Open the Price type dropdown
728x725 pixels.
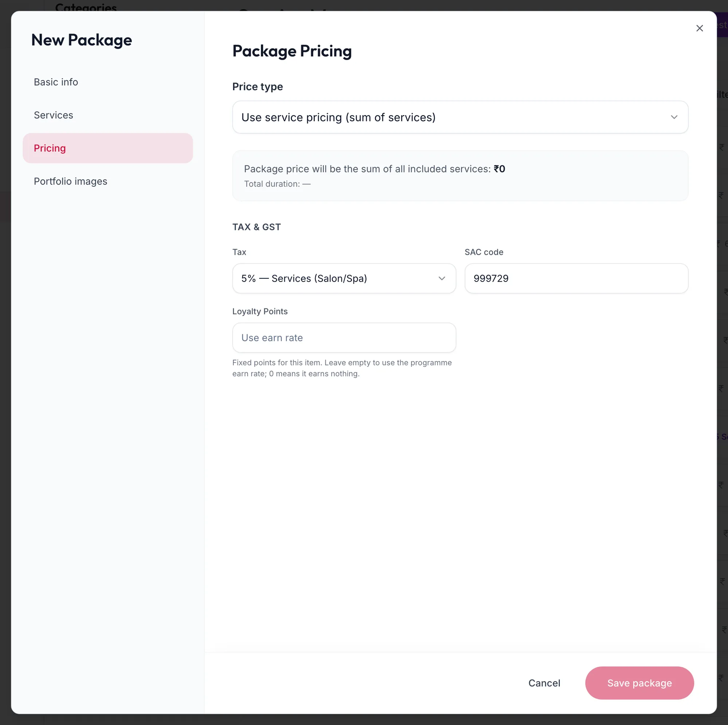click(460, 117)
